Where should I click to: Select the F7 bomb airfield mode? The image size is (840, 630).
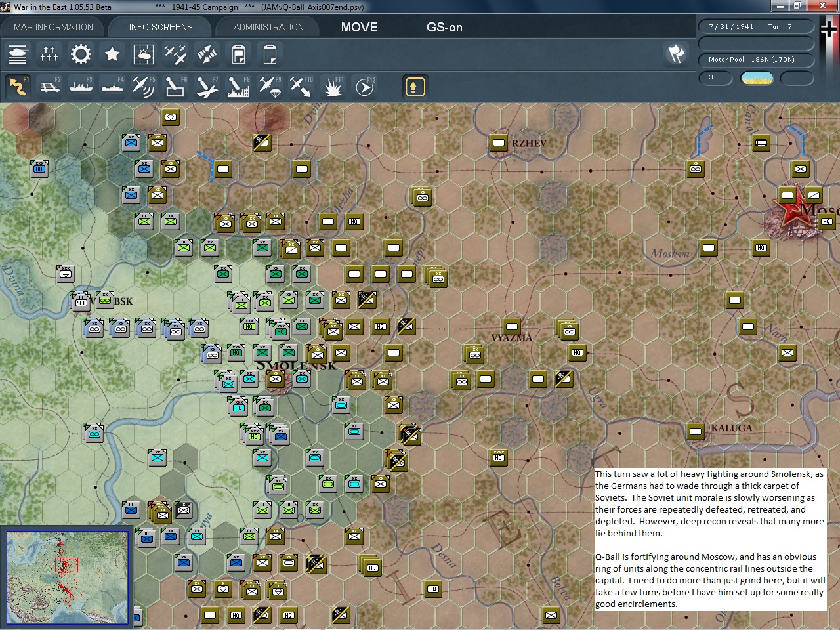pos(207,87)
